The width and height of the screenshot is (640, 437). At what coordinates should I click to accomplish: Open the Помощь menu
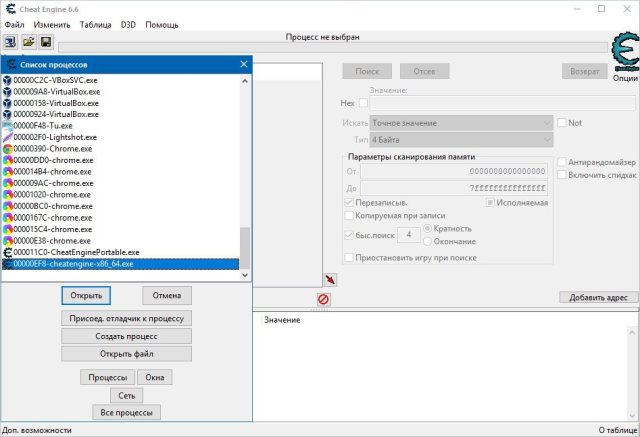click(162, 23)
